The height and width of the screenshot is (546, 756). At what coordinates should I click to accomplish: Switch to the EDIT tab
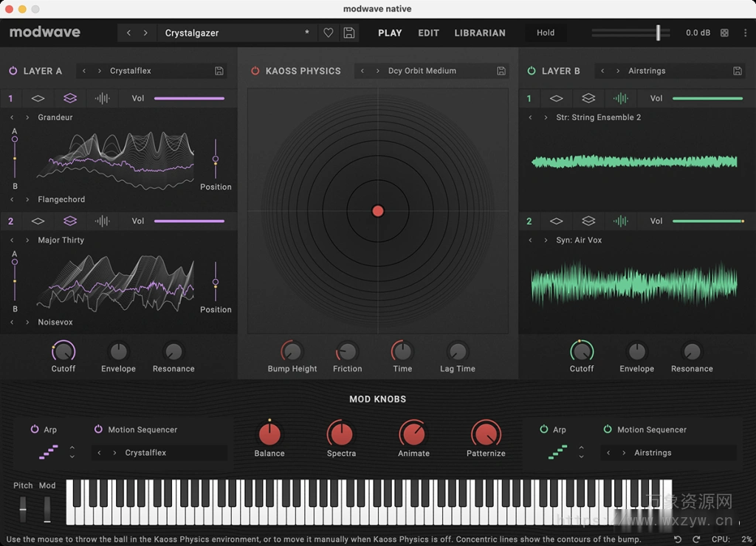tap(428, 32)
